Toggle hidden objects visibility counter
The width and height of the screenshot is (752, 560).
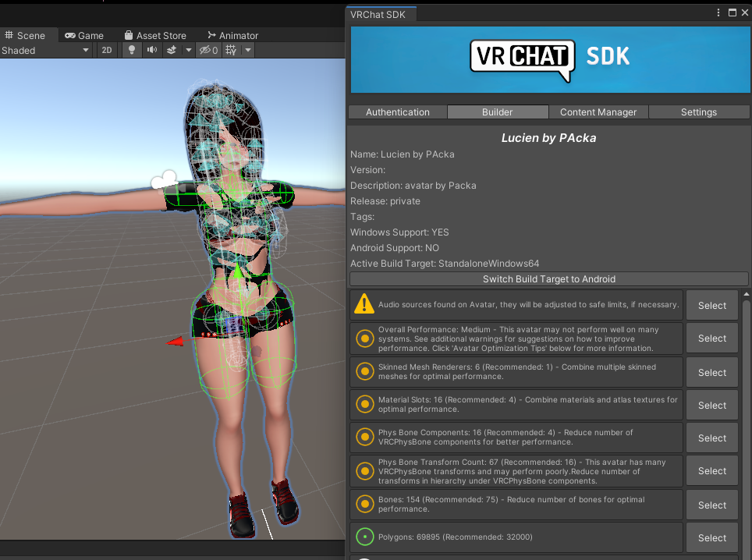click(209, 50)
